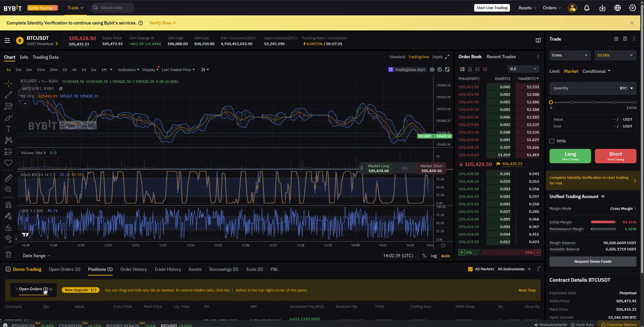This screenshot has height=327, width=644.
Task: Open the 10.00x leverage dropdown
Action: pyautogui.click(x=614, y=55)
